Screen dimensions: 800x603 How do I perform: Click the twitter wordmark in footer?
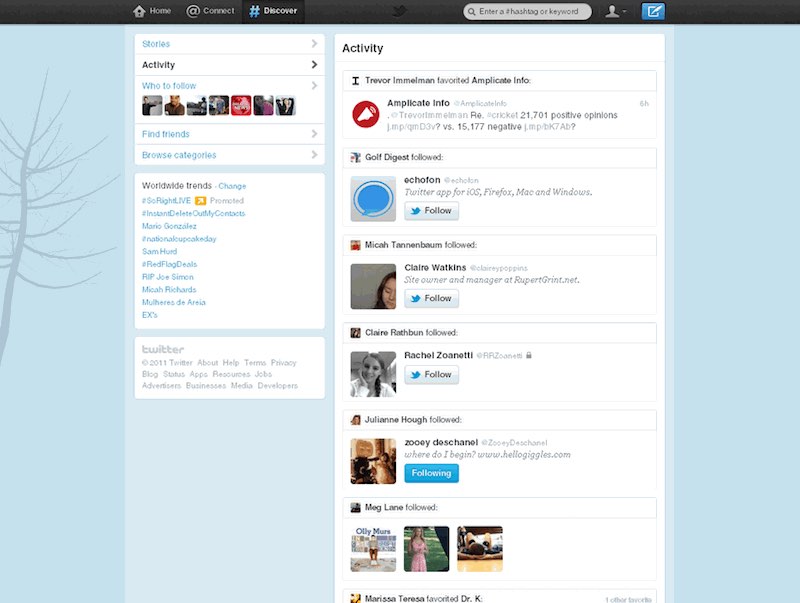pyautogui.click(x=163, y=349)
